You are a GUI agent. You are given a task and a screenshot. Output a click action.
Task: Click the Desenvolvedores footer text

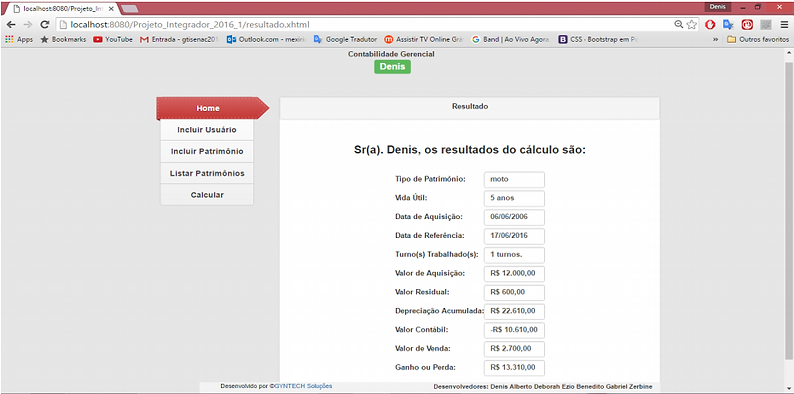pyautogui.click(x=543, y=387)
